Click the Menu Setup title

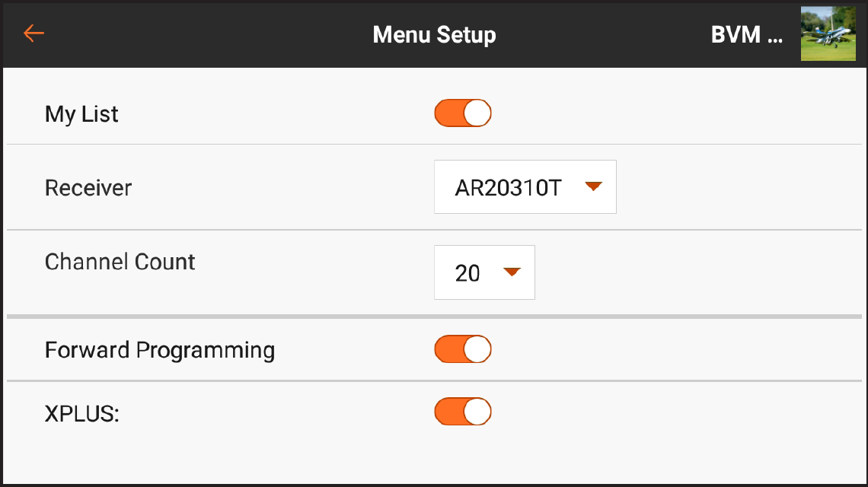tap(433, 33)
